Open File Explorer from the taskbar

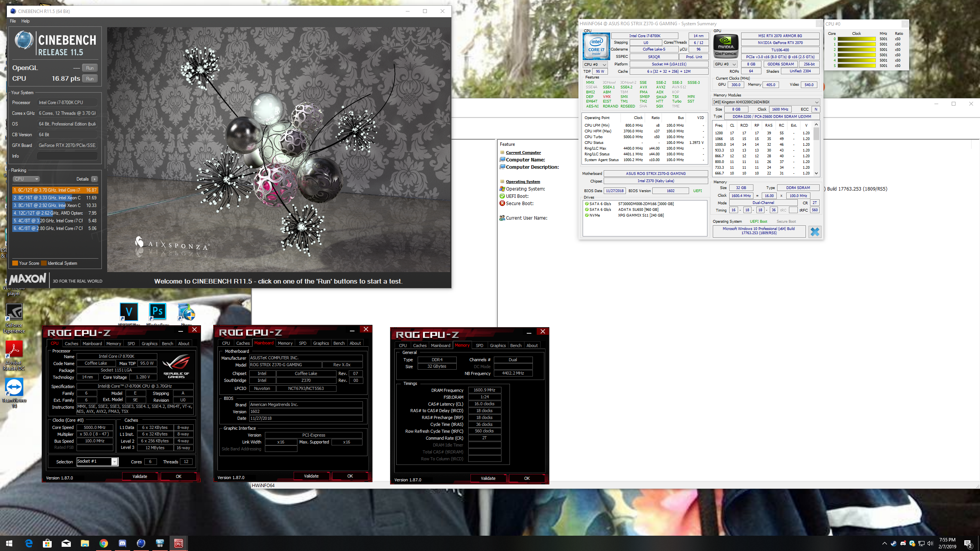coord(85,543)
